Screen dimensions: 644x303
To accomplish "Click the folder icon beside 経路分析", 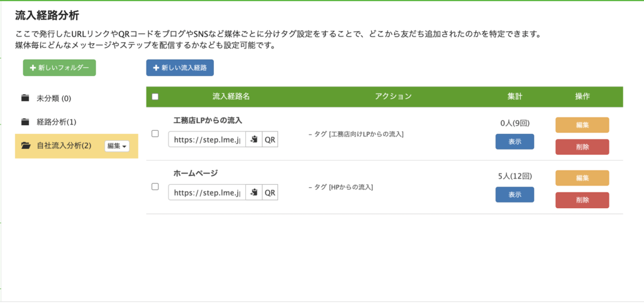I will 25,121.
